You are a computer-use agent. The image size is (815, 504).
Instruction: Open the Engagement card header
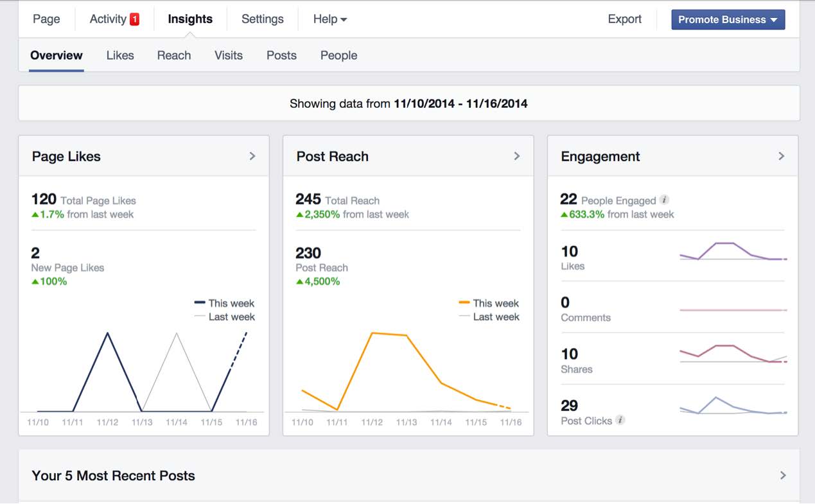673,156
